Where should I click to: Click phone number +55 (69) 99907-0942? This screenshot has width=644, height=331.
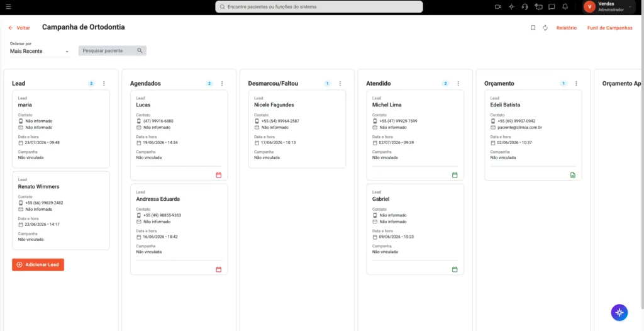[x=517, y=121]
